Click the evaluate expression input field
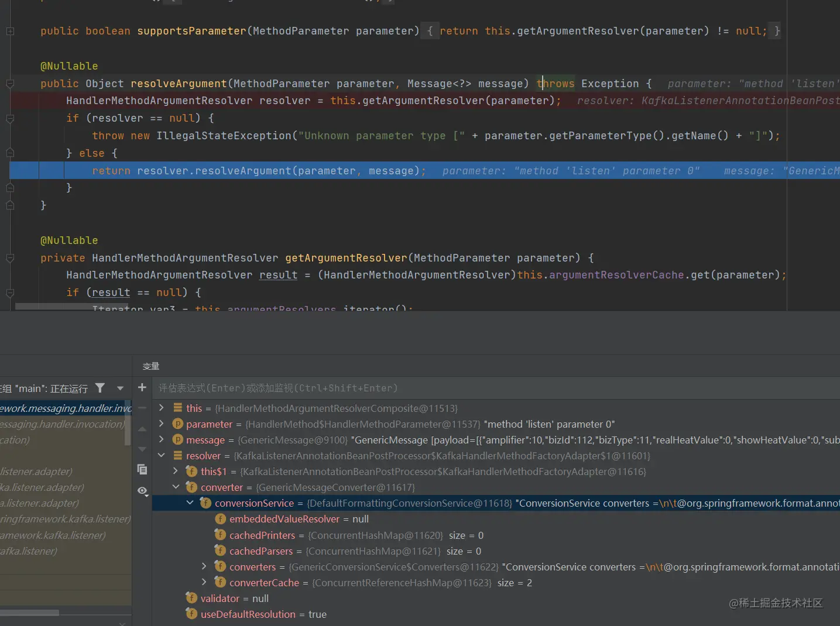This screenshot has height=626, width=840. [496, 388]
